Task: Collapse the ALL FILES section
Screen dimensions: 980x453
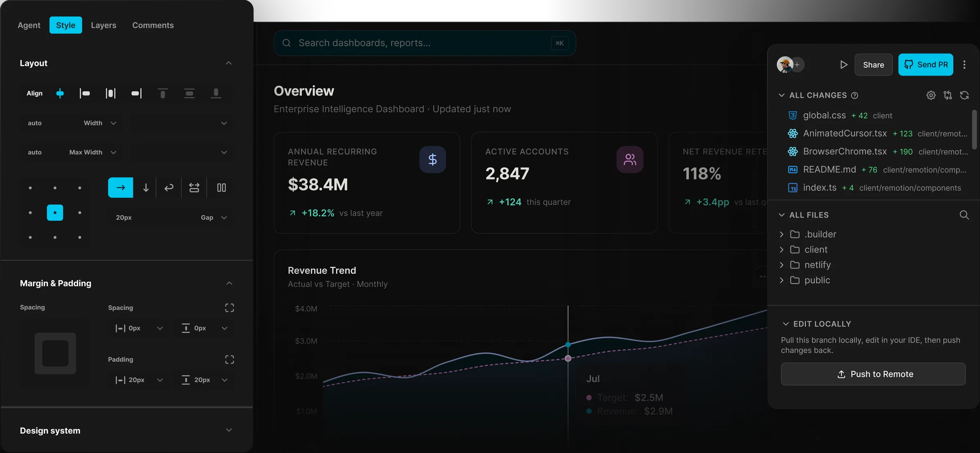Action: tap(782, 215)
